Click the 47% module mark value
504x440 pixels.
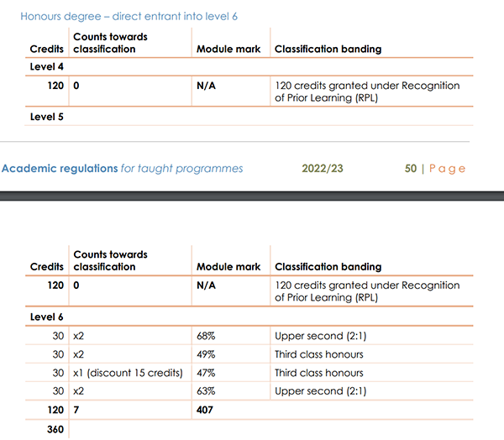click(207, 373)
